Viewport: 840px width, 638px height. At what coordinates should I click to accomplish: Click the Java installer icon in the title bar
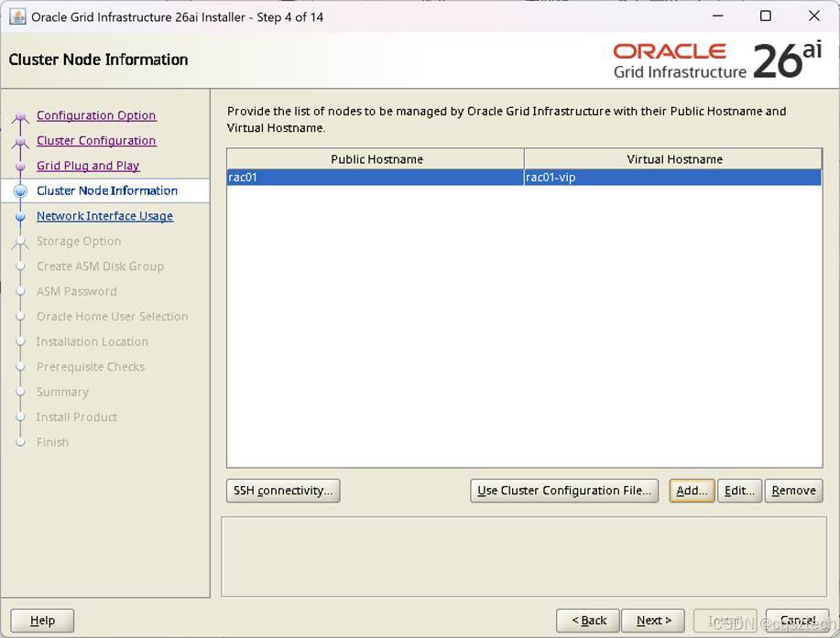click(17, 16)
